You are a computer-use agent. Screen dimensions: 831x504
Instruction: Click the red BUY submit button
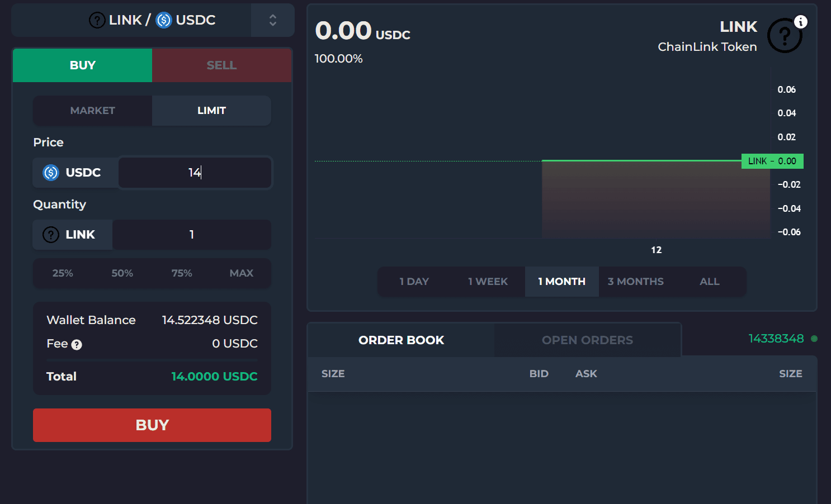click(x=152, y=425)
